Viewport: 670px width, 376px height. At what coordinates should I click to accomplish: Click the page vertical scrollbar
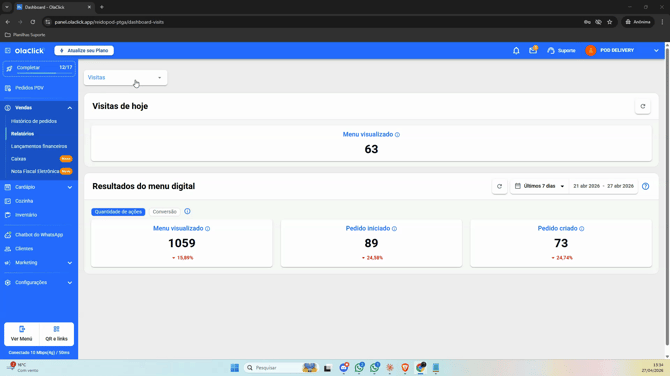(667, 197)
